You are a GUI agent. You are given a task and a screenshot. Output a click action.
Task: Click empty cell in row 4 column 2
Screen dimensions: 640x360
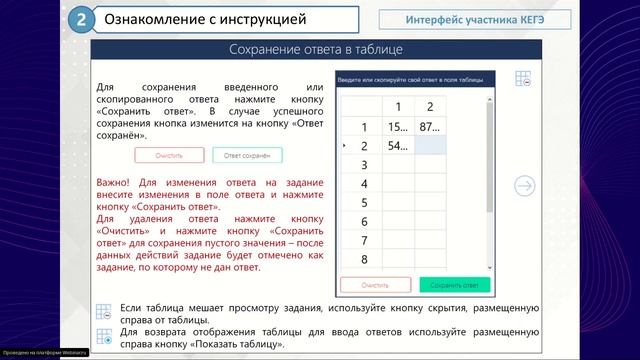coord(430,183)
